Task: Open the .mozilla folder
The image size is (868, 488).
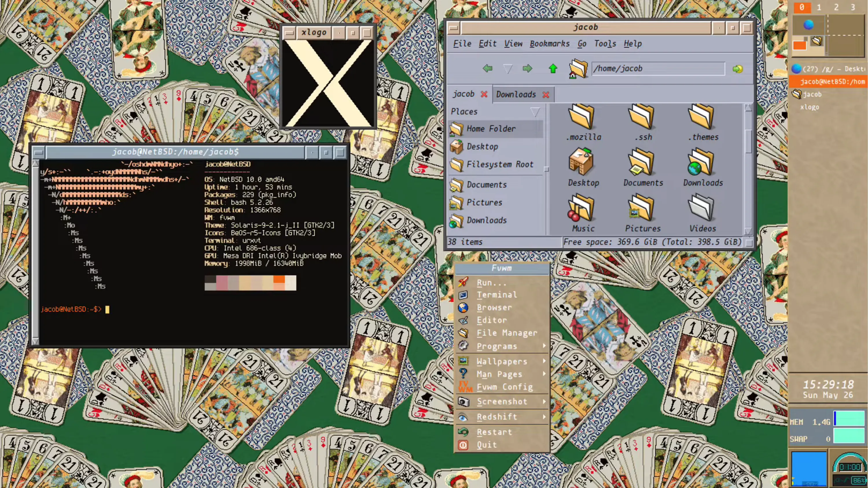Action: pyautogui.click(x=583, y=123)
